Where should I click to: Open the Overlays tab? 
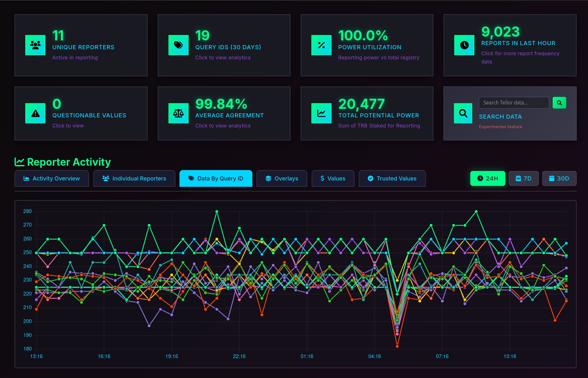[282, 179]
